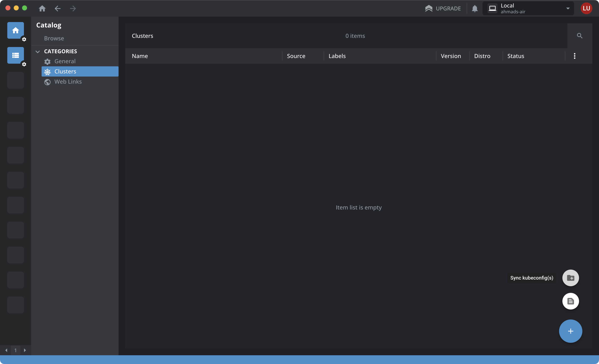Sort by the Name column header
This screenshot has width=599, height=364.
pyautogui.click(x=140, y=56)
